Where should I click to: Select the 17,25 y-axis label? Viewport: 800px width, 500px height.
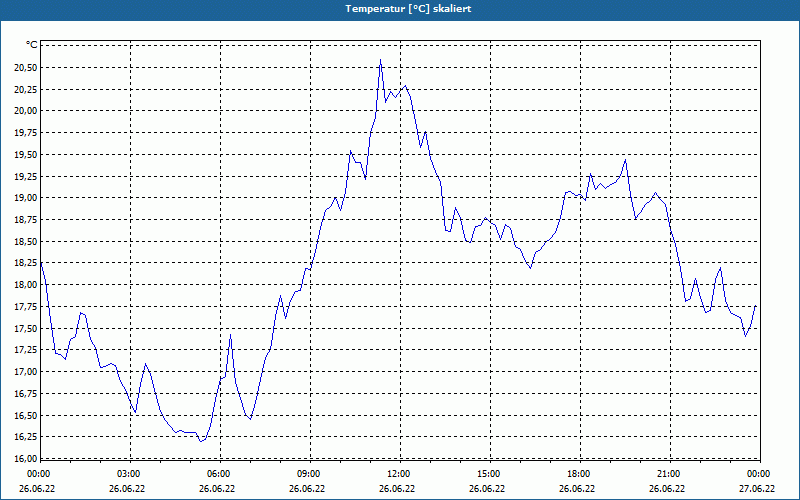26,349
